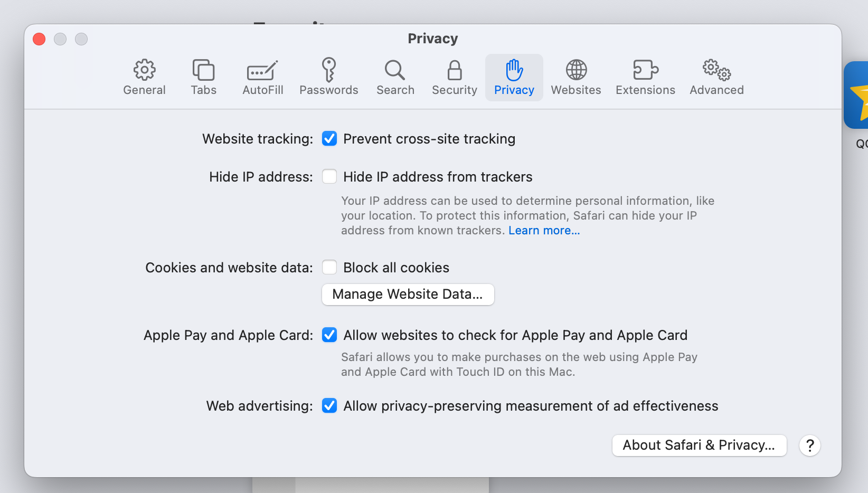Uncheck Allow websites to check for Apple Pay

coord(329,335)
